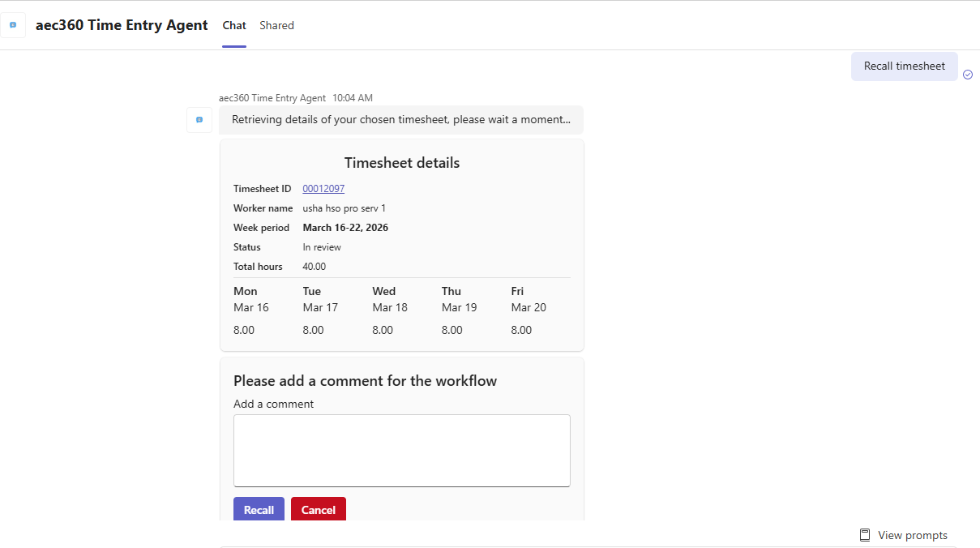Open timesheet ID 00012097 link
Image resolution: width=980 pixels, height=548 pixels.
click(323, 189)
